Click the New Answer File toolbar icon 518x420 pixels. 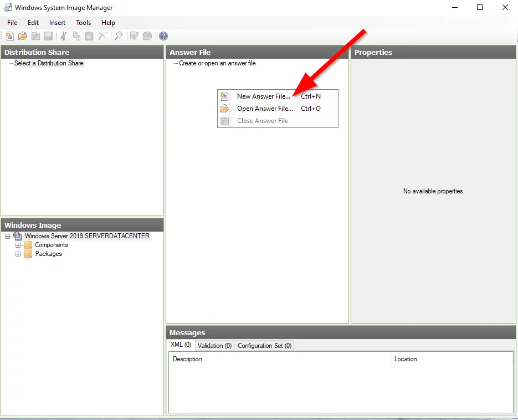click(x=10, y=36)
